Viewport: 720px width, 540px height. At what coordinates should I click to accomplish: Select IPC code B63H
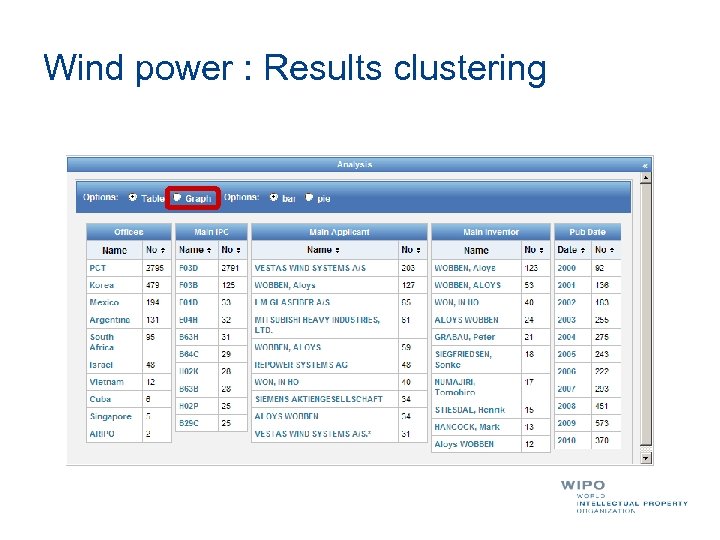coord(189,337)
